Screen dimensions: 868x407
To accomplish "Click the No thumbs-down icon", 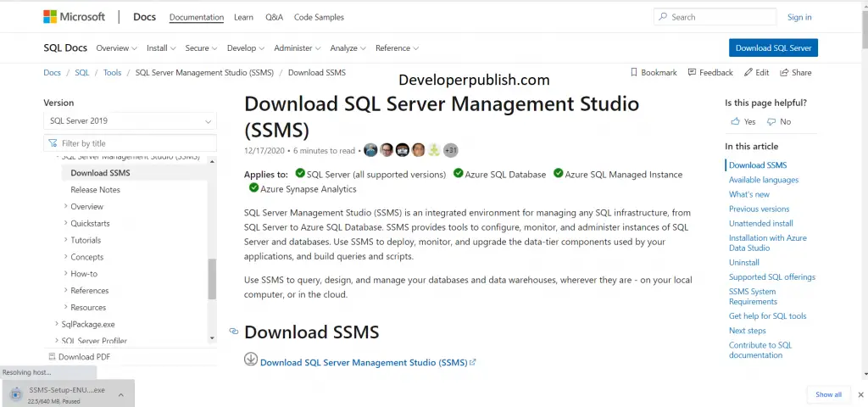I will [771, 121].
